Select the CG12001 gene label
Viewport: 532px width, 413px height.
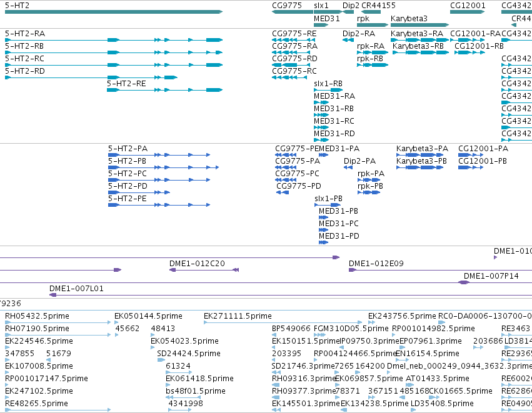[468, 6]
